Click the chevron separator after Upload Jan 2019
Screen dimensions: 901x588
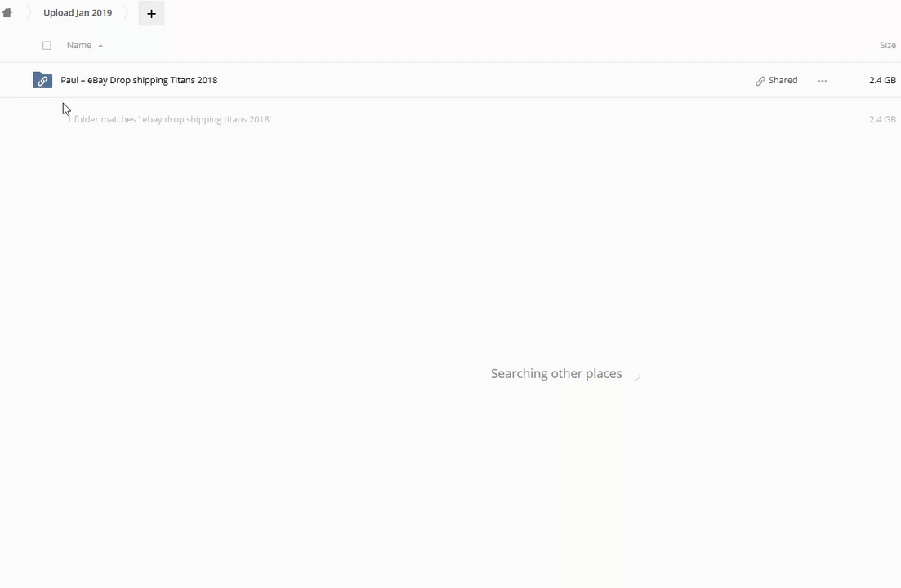pyautogui.click(x=127, y=13)
